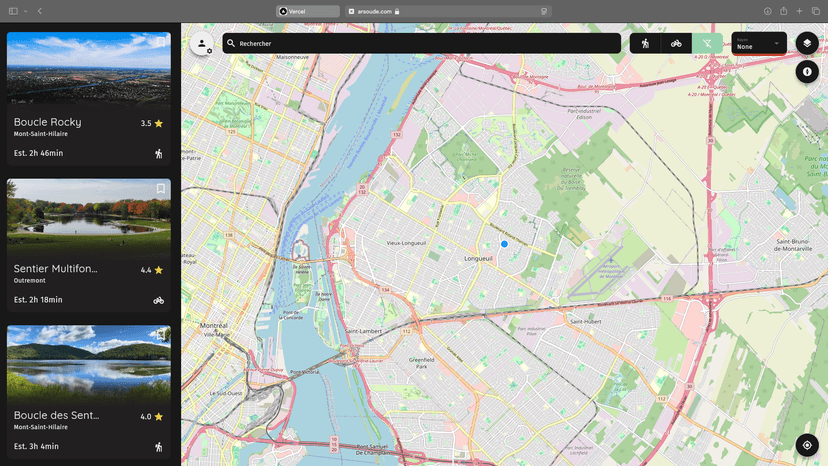Click the bicycle icon on Sentier Multifon…
The width and height of the screenshot is (828, 466).
coord(158,301)
